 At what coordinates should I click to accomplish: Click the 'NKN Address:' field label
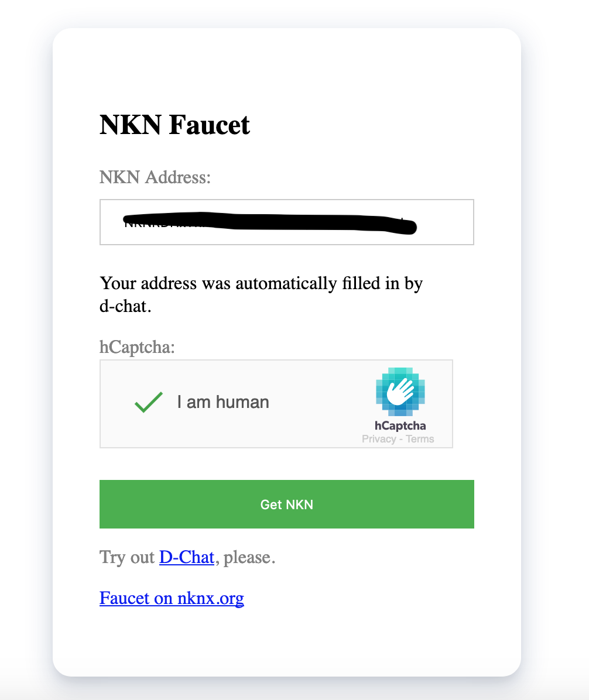point(155,177)
